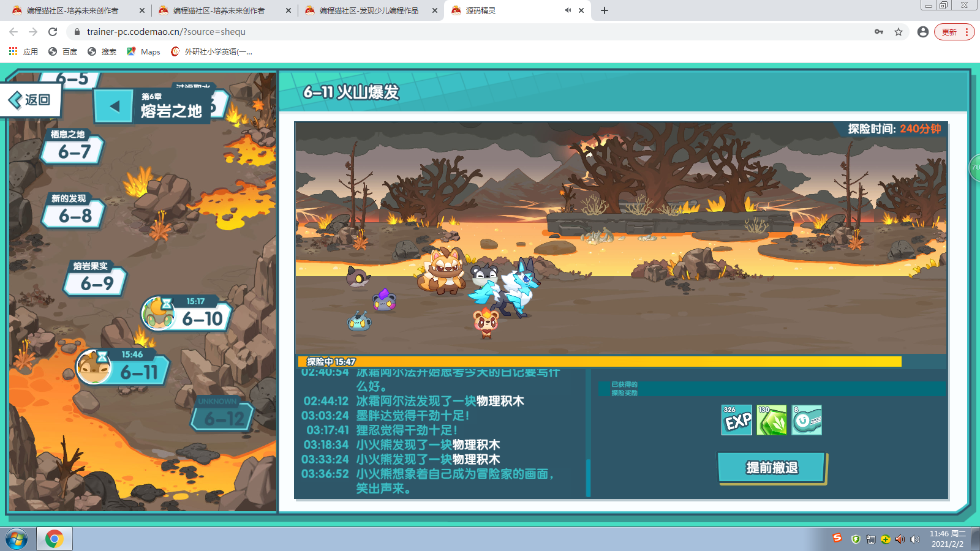Click the 6-11 火山爆发 level title

point(352,92)
